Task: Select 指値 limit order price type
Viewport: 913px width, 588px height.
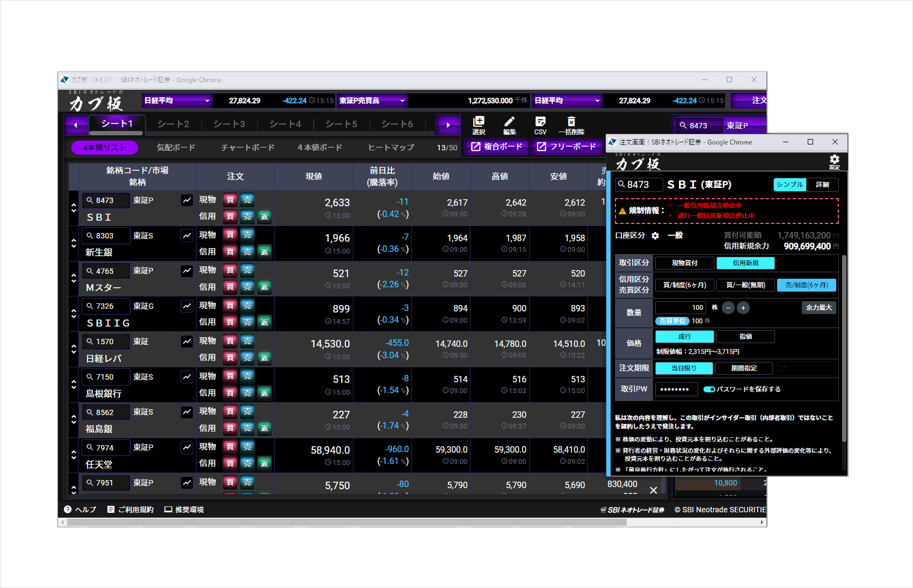Action: [x=746, y=337]
